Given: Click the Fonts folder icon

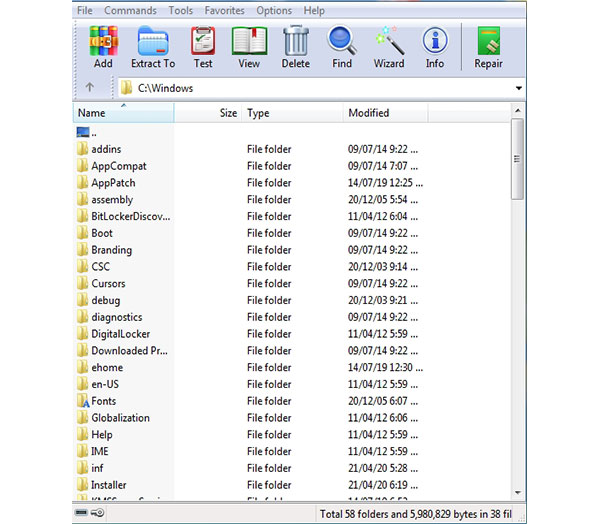Looking at the screenshot, I should tap(83, 401).
